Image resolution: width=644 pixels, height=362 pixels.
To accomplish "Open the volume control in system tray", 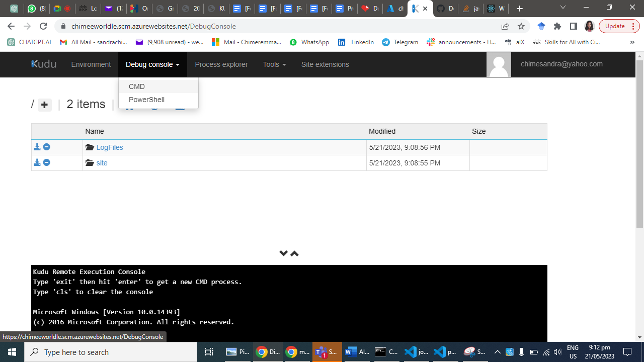I will [557, 352].
